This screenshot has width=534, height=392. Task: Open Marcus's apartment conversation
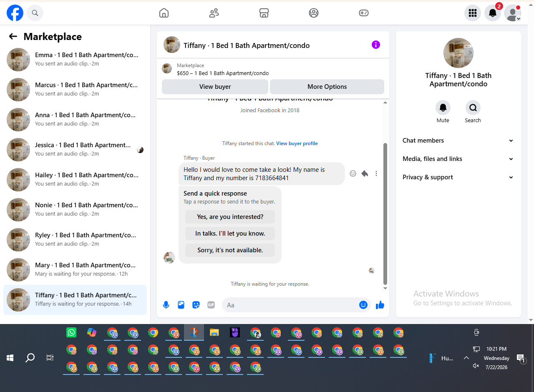pos(75,90)
